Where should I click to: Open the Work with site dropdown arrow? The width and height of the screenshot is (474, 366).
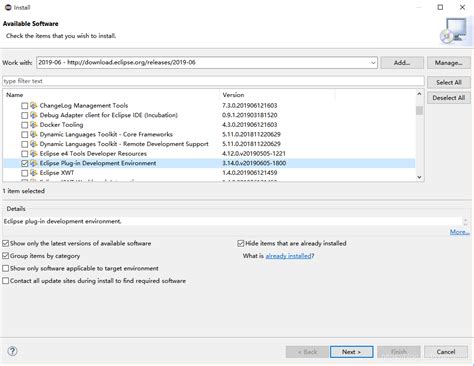[373, 63]
